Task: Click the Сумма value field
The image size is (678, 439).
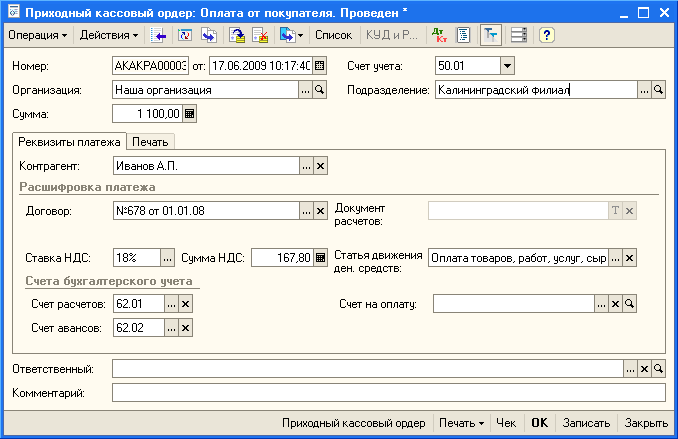Action: coord(147,114)
